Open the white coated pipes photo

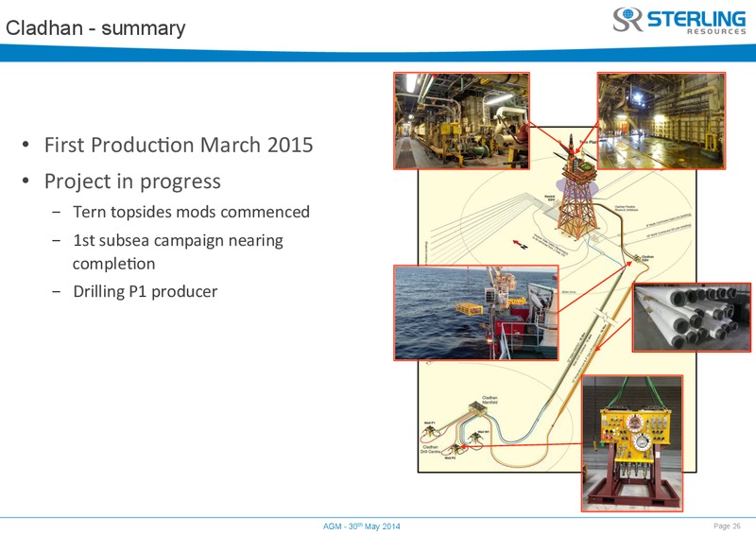coord(692,317)
